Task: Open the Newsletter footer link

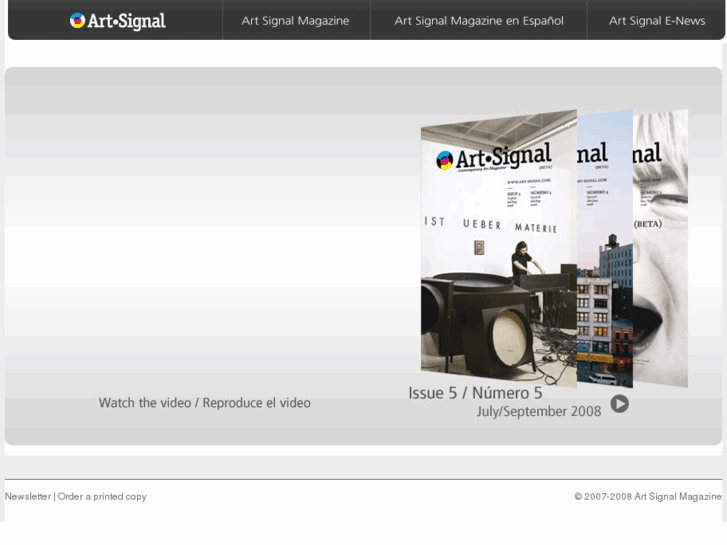Action: point(28,496)
